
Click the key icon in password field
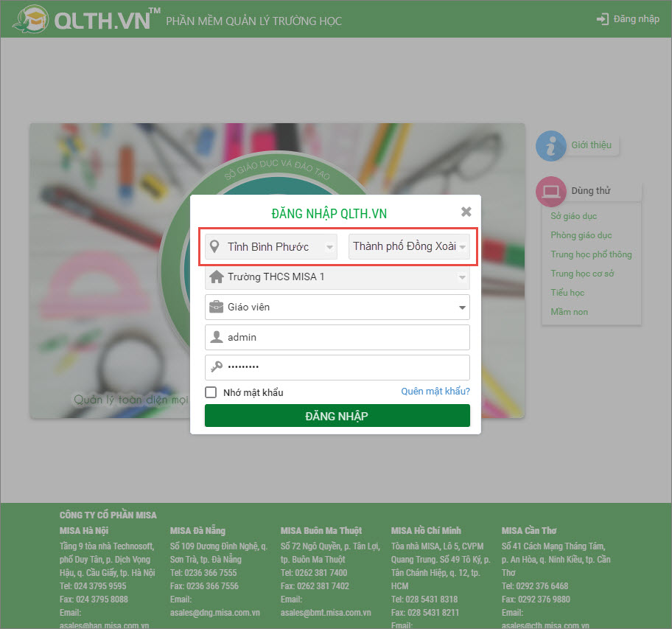point(217,366)
